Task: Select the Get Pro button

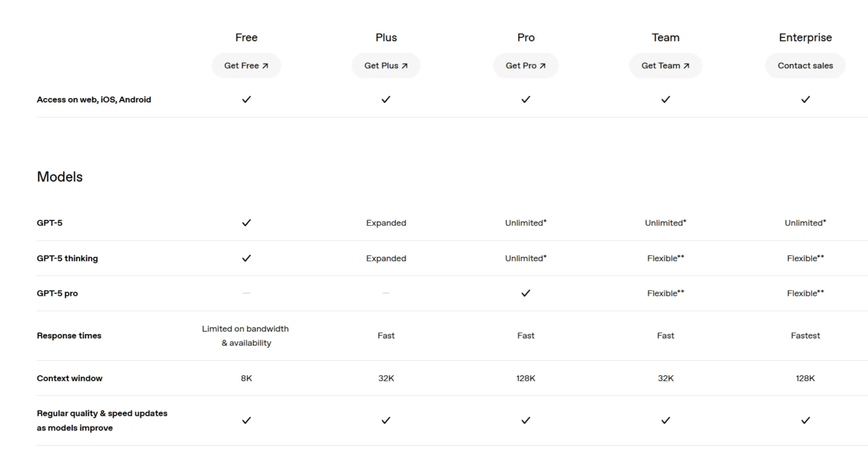Action: click(526, 66)
